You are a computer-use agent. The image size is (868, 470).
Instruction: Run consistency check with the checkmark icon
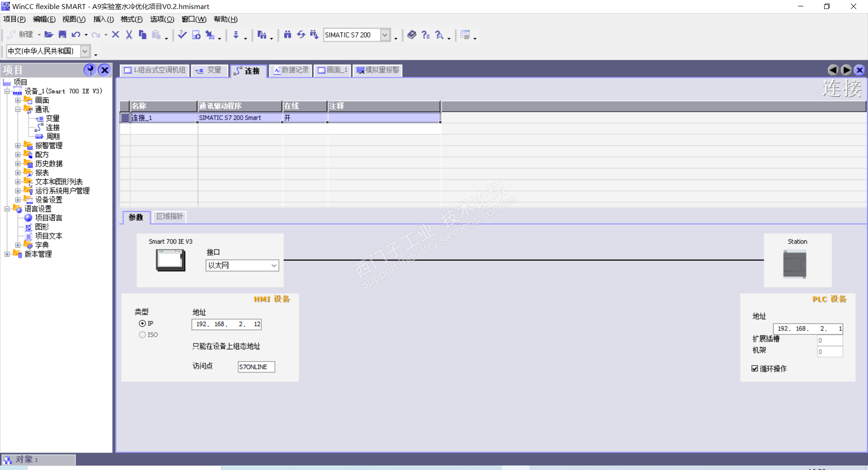pos(182,35)
